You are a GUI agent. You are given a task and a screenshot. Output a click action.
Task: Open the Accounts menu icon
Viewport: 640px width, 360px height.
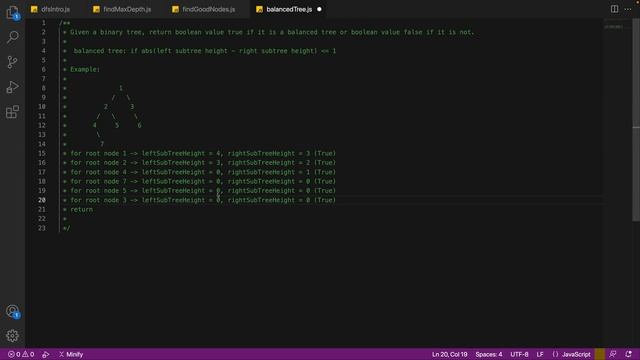12,311
